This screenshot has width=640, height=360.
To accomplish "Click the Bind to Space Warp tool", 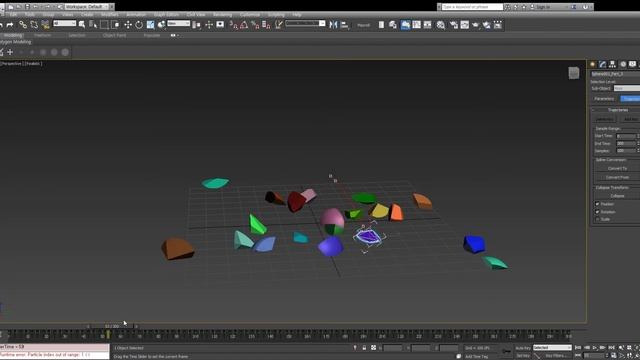I will tap(45, 25).
